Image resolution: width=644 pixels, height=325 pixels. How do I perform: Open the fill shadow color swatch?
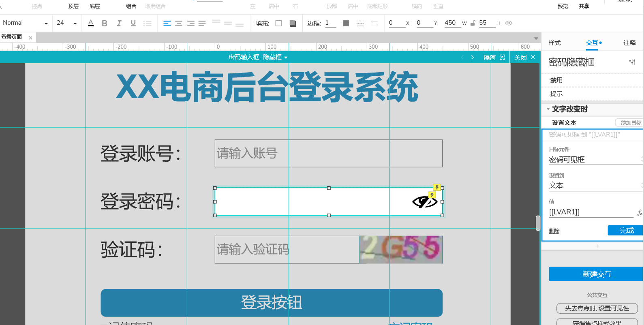(x=293, y=23)
